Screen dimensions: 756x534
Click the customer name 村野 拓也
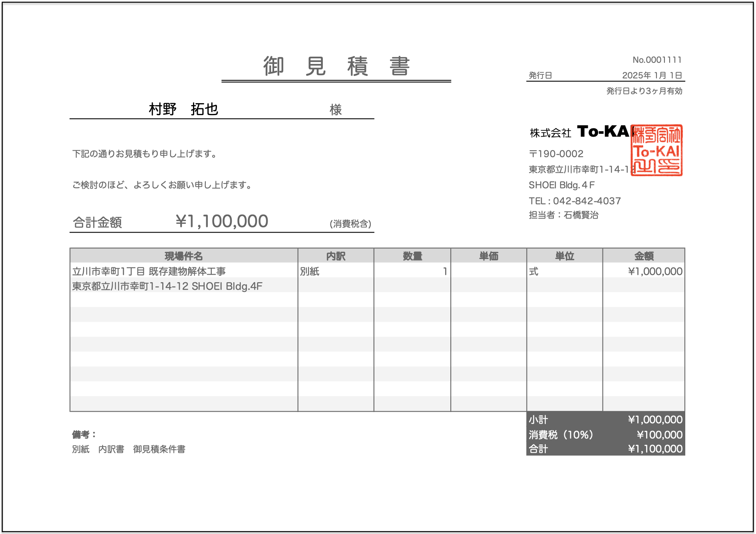(183, 109)
